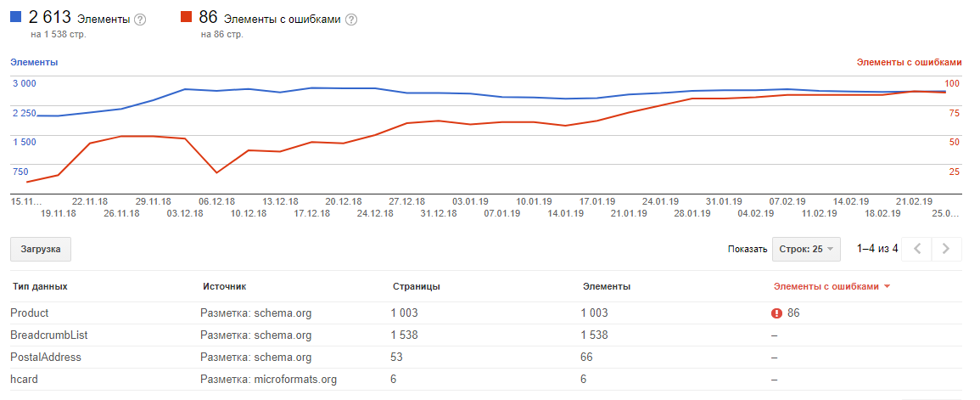Go to previous page of results
Screen dimensions: 980x400
pyautogui.click(x=916, y=249)
